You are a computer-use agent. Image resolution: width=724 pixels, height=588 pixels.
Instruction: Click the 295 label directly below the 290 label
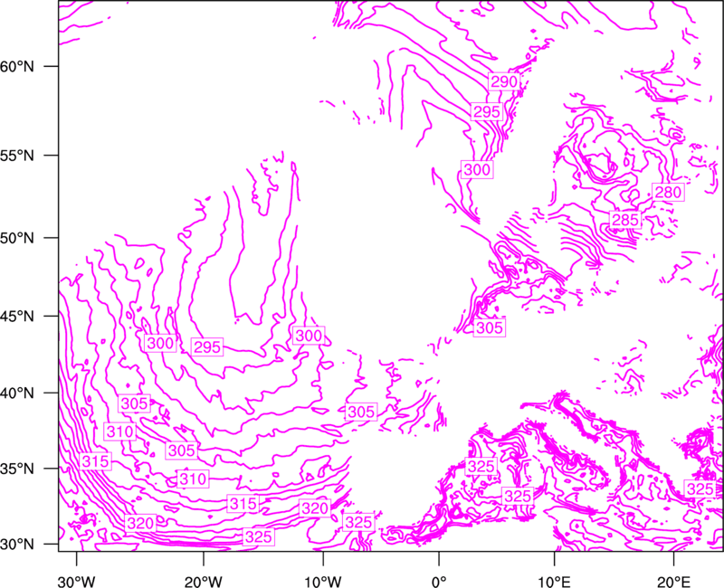[487, 111]
